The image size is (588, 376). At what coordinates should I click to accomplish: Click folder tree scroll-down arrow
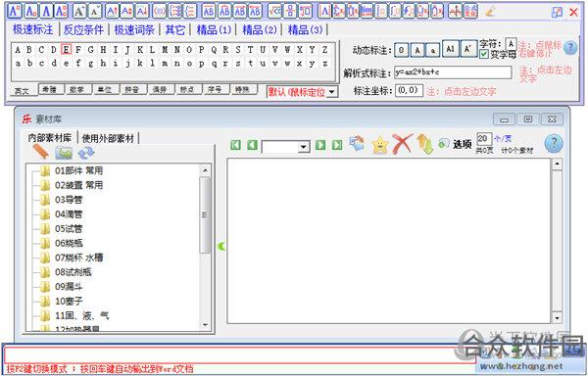point(205,325)
